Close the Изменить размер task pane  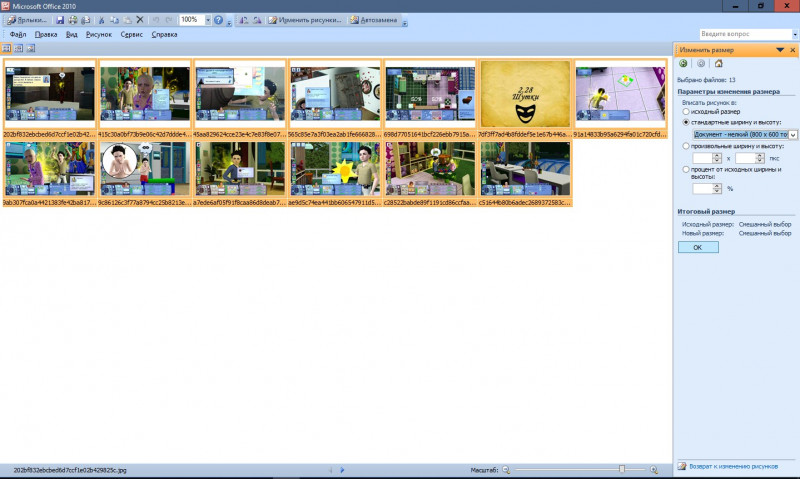792,49
